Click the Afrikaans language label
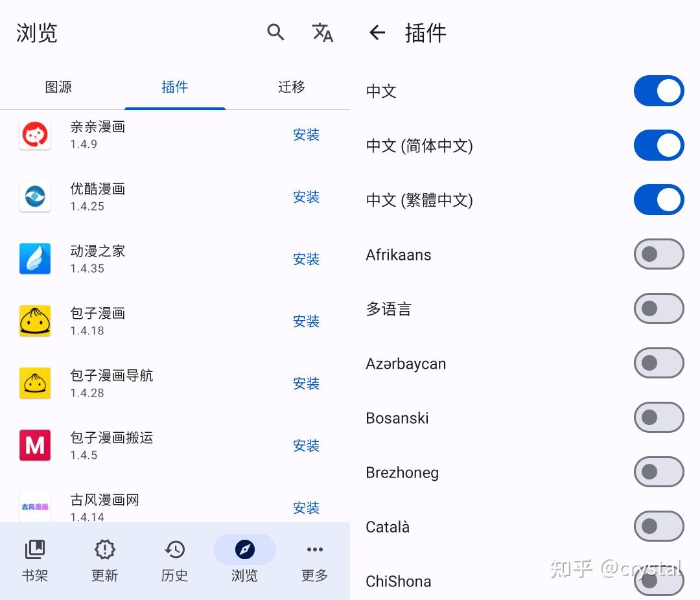The width and height of the screenshot is (700, 600). pos(398,255)
